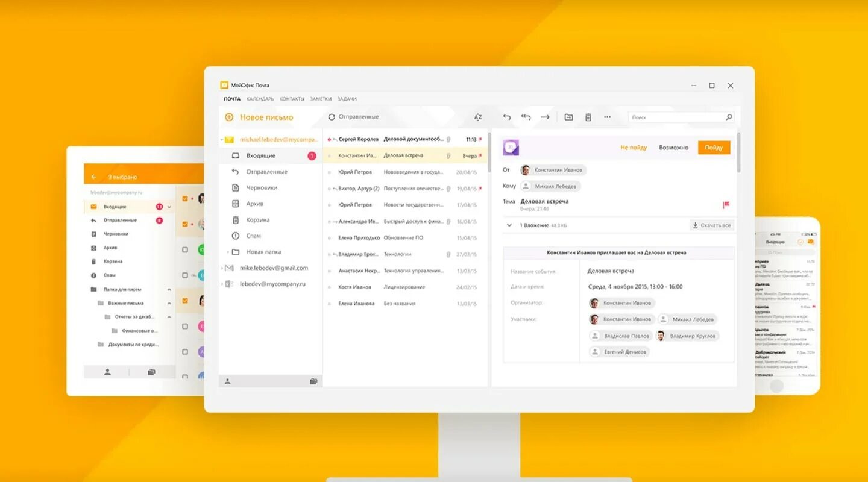
Task: Click the contacts person icon at the main sidebar bottom
Action: 228,381
